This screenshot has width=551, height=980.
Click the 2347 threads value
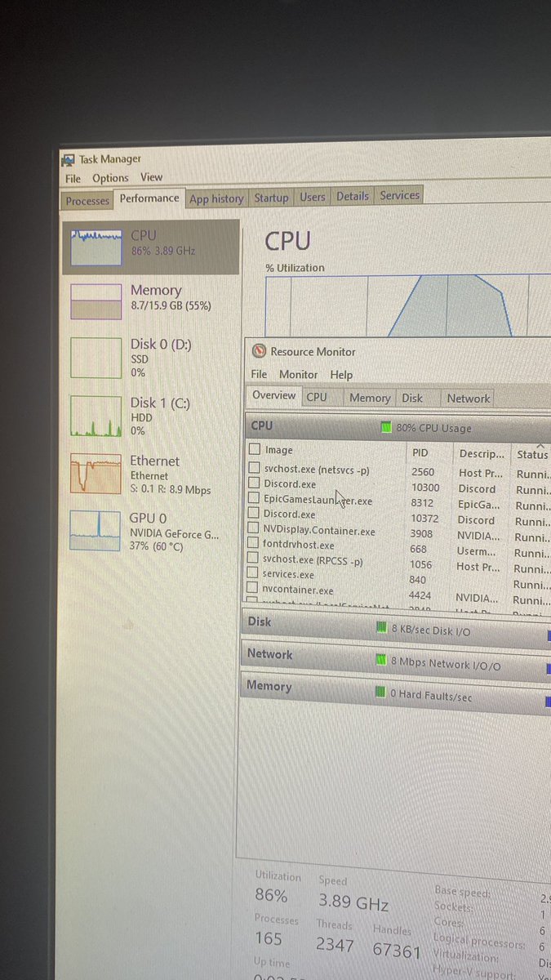(335, 945)
